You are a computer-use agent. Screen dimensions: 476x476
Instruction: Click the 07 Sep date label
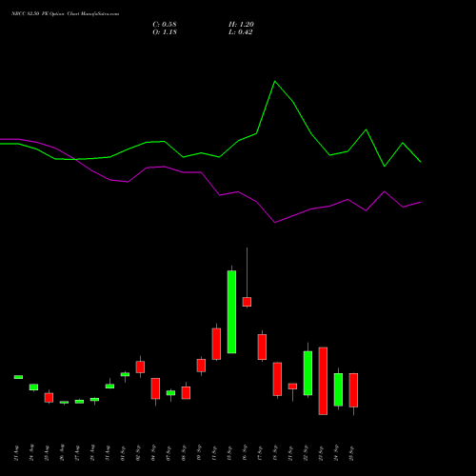[x=169, y=453]
